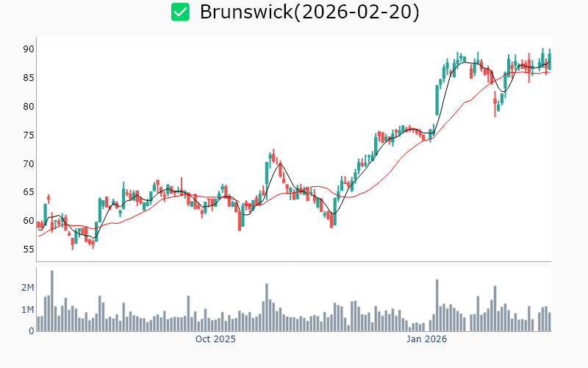The width and height of the screenshot is (588, 368).
Task: Click the tall volume spike bar near Jan 2026
Action: click(437, 305)
